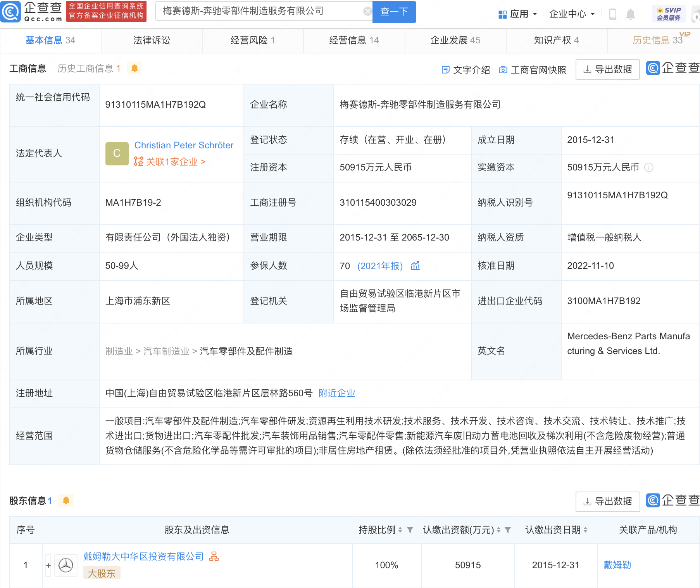The width and height of the screenshot is (700, 588).
Task: Filter the 持股比例 column
Action: click(x=410, y=530)
